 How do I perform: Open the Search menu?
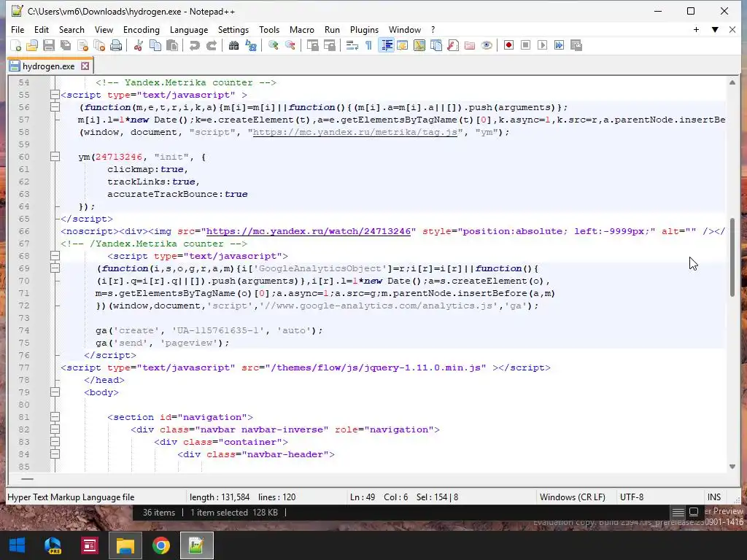[x=71, y=29]
